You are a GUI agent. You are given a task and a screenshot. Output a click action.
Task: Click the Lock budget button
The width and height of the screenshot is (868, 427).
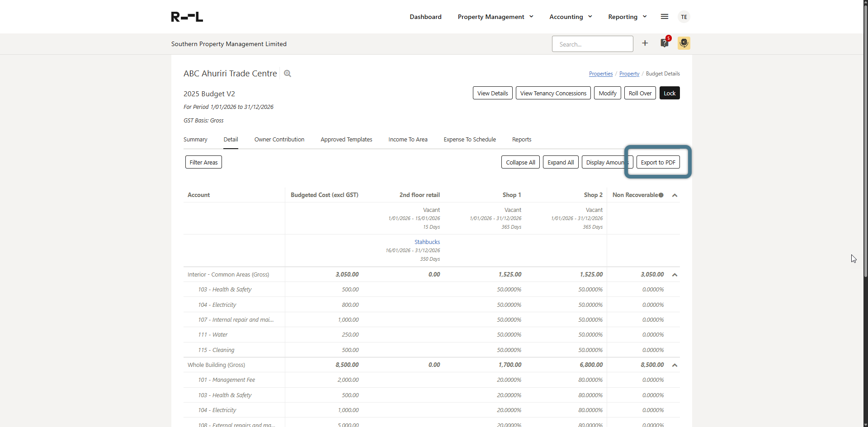click(x=669, y=93)
